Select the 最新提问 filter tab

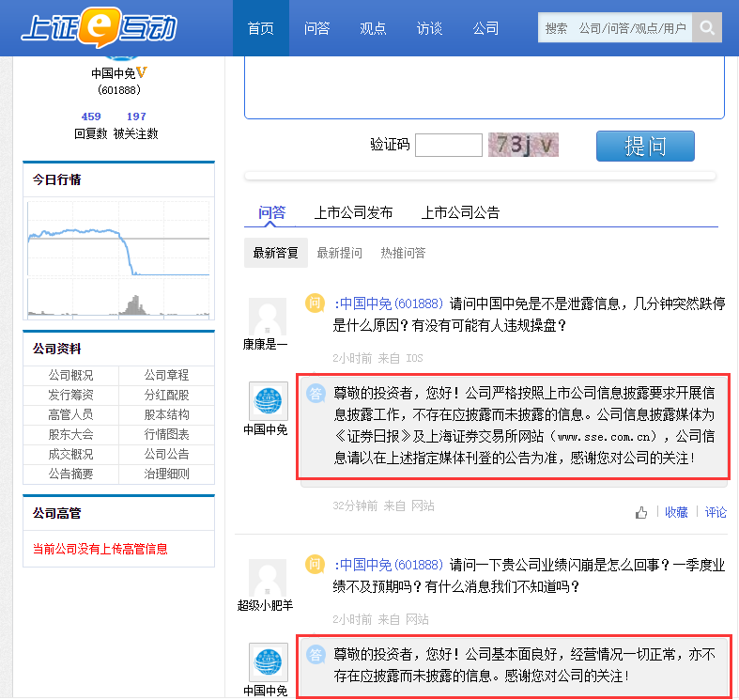click(x=339, y=253)
